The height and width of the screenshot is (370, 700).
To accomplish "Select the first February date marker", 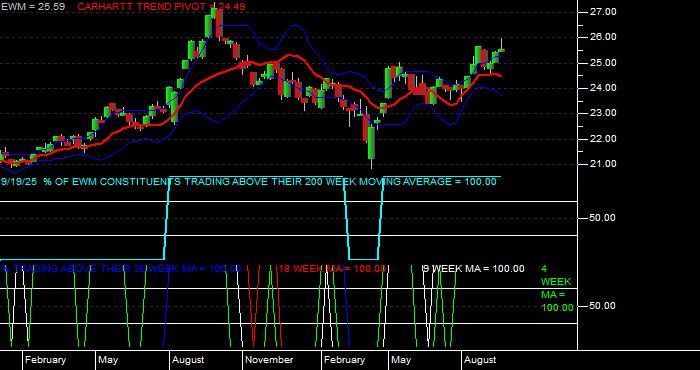I will pos(45,360).
